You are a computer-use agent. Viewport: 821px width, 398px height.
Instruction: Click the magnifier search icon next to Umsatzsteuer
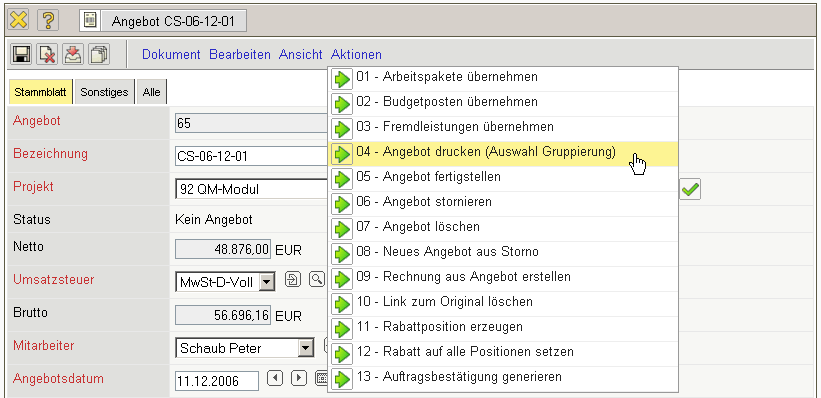[317, 280]
